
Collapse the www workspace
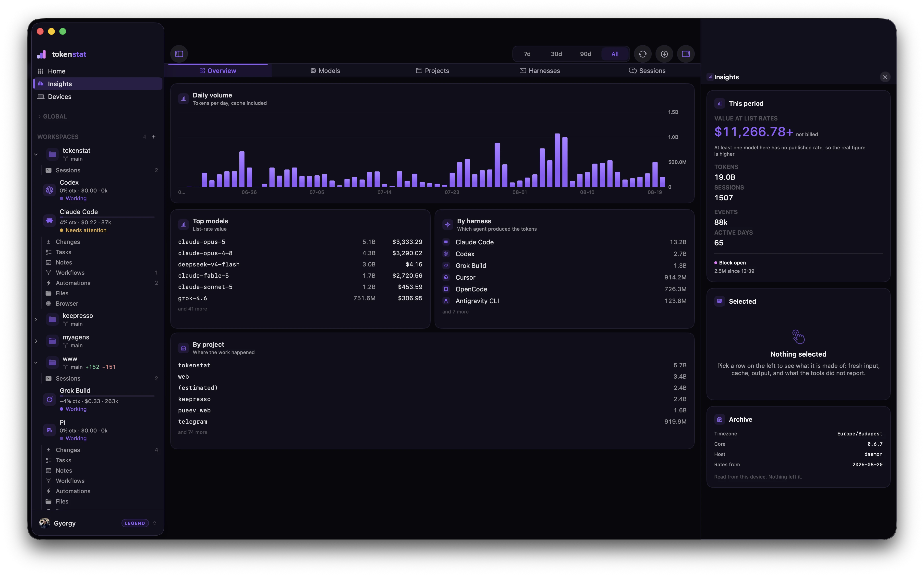pos(36,362)
